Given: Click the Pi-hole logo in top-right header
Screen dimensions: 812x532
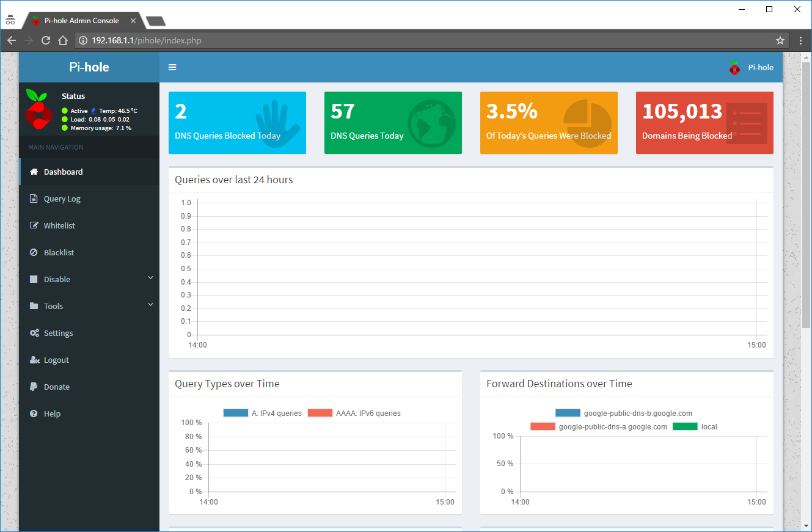Looking at the screenshot, I should pos(734,67).
